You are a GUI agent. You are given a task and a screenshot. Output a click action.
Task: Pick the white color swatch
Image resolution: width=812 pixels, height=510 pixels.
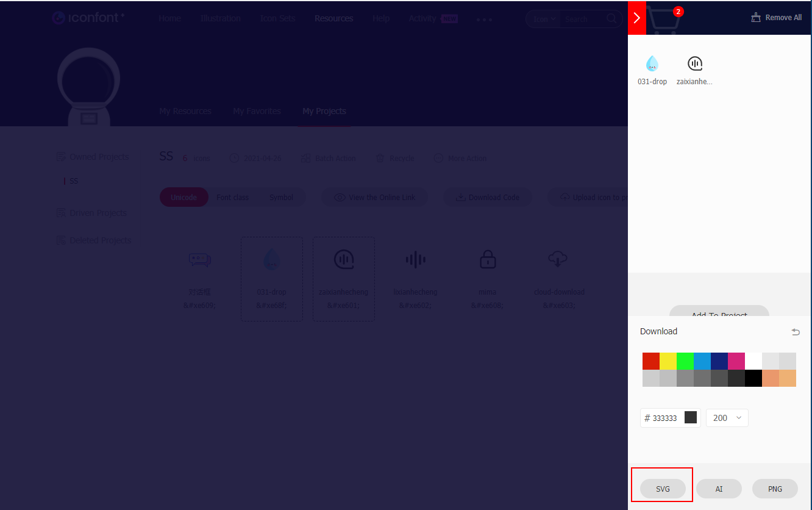(753, 361)
